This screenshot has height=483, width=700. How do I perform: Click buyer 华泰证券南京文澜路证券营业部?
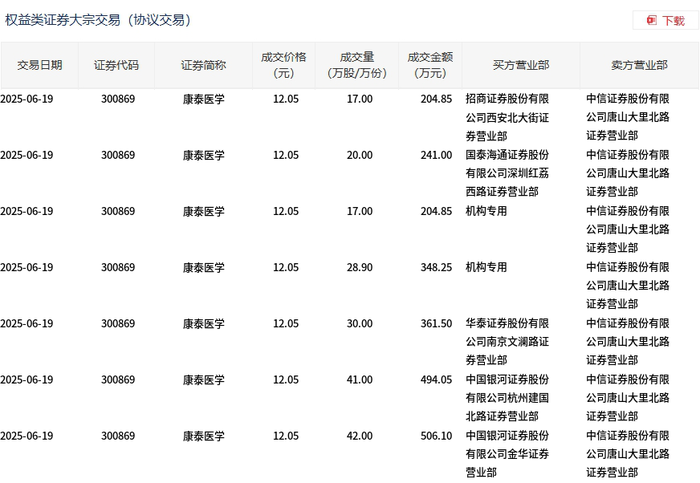(507, 342)
